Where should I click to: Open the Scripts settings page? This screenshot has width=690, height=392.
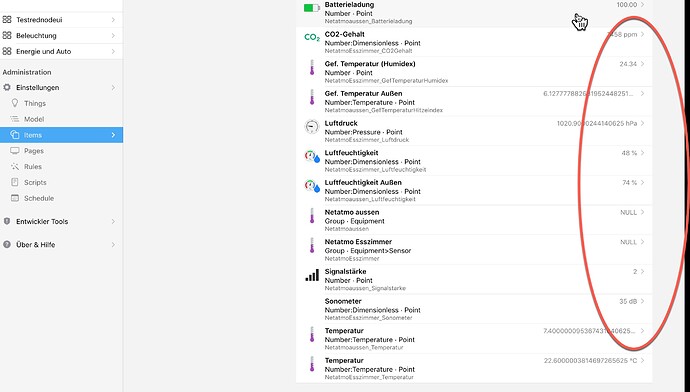[62, 183]
